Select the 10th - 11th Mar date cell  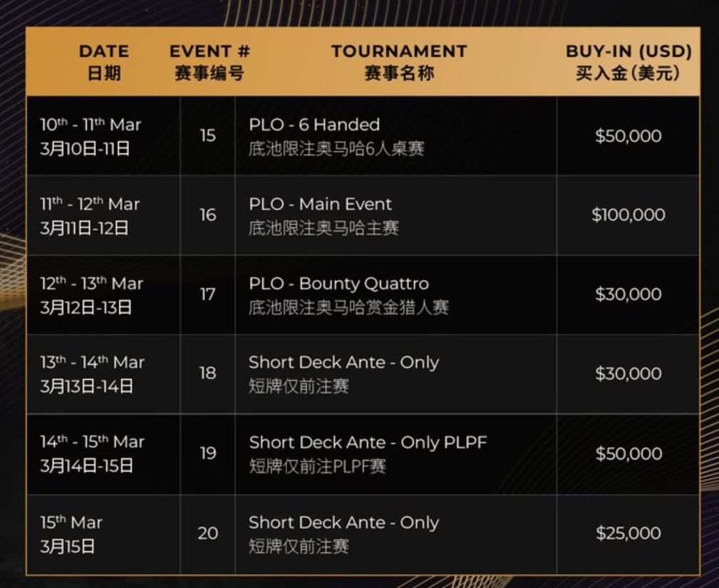point(90,135)
